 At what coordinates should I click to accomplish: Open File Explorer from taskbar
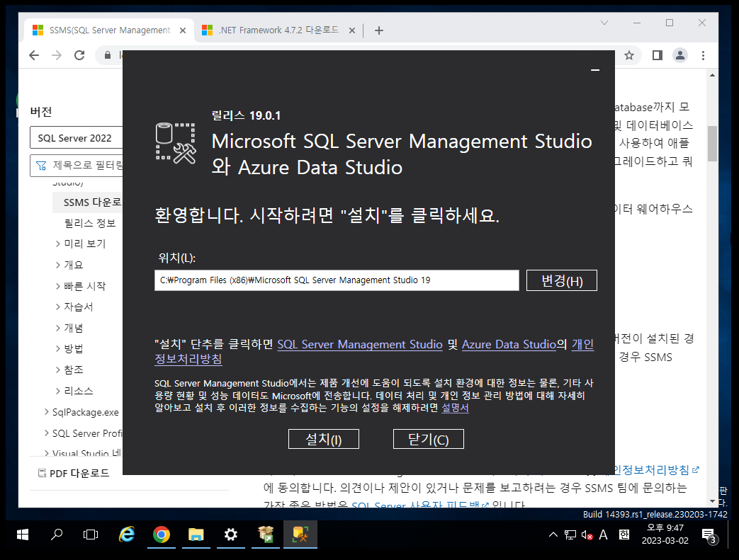pos(196,535)
